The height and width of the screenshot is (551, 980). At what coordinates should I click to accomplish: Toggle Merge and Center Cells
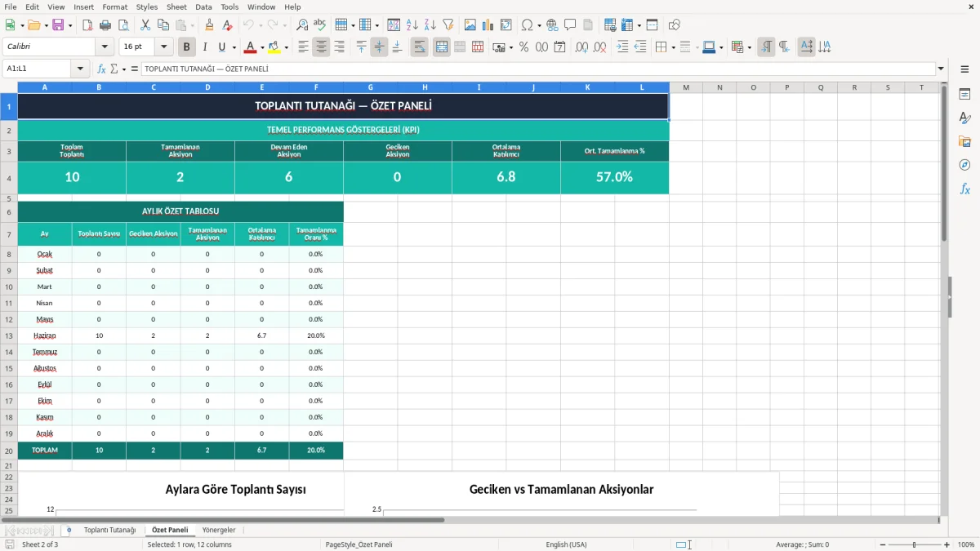tap(441, 47)
